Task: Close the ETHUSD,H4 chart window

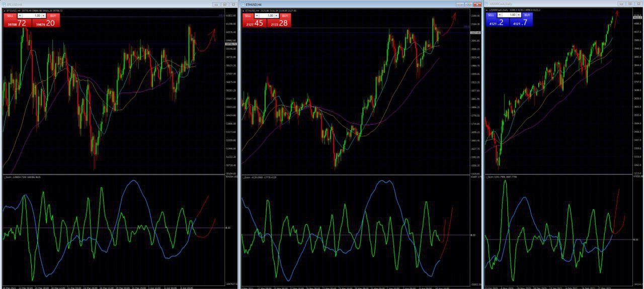Action: (477, 5)
